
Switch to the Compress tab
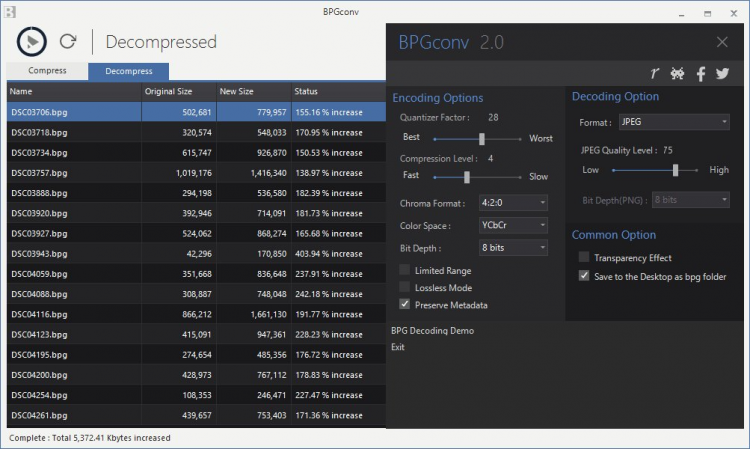(47, 71)
